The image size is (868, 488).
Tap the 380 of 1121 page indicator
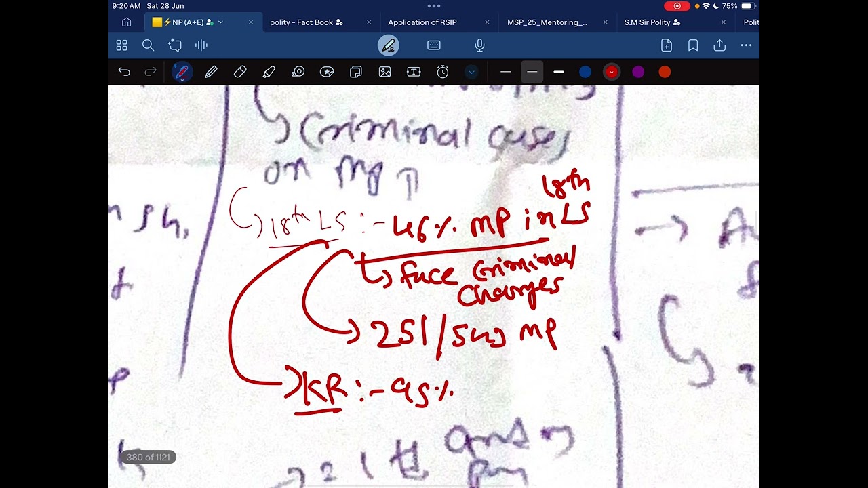pos(148,457)
